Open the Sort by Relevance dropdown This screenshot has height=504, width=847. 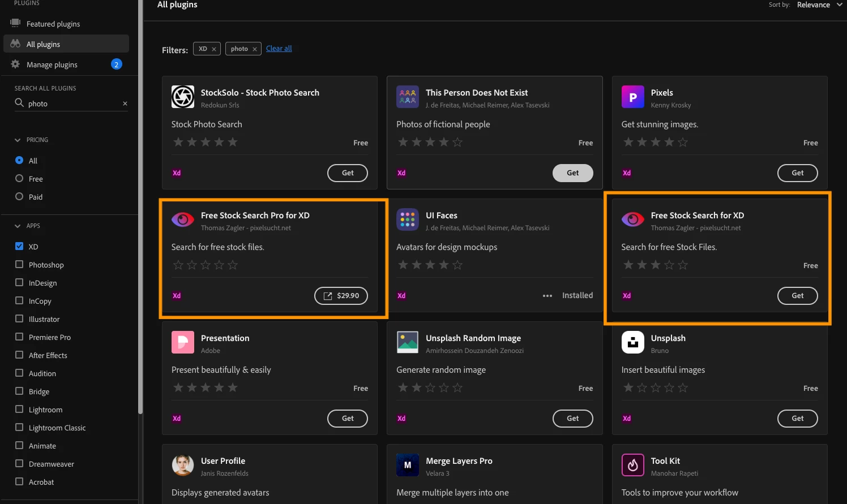click(x=819, y=5)
